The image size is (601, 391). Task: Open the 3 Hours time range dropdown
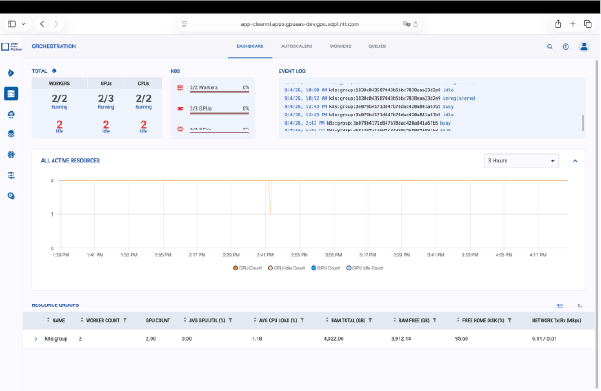tap(521, 161)
